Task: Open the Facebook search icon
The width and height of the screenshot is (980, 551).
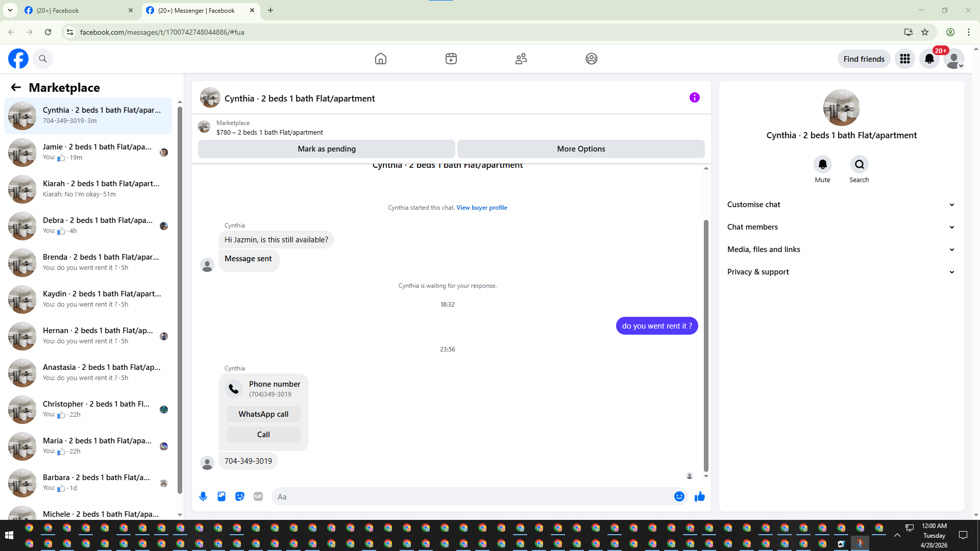Action: coord(43,59)
